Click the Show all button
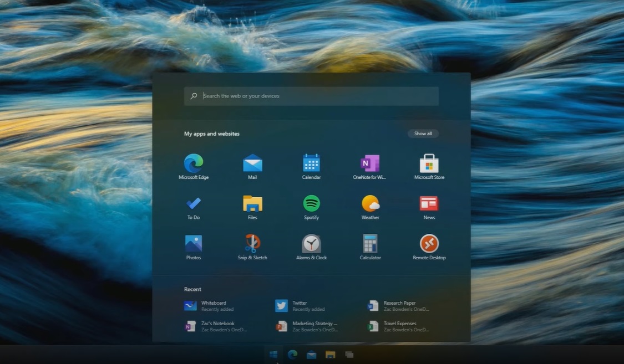Image resolution: width=624 pixels, height=364 pixels. click(423, 134)
